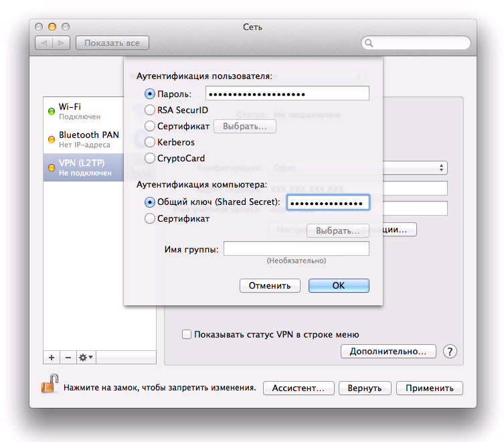Click the Показать все toolbar button
The width and height of the screenshot is (504, 442).
(x=112, y=43)
